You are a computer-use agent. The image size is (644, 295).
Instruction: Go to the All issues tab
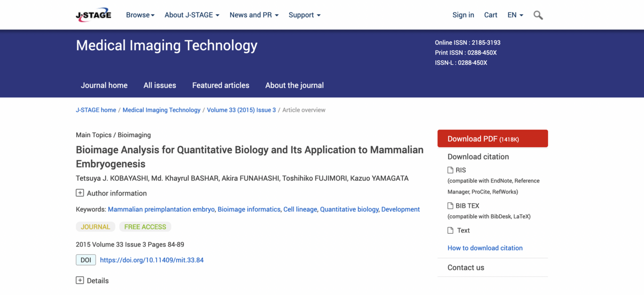pos(160,85)
